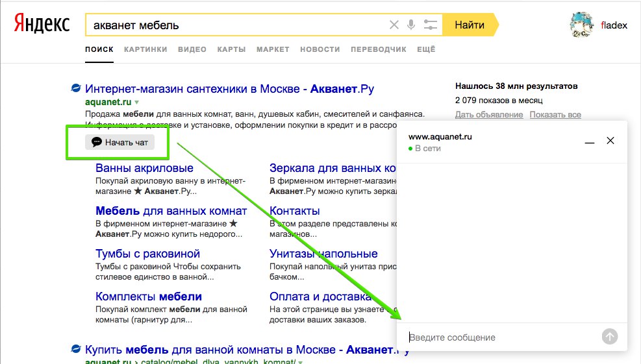The image size is (641, 364).
Task: Open the Ещё more-services menu
Action: pyautogui.click(x=426, y=49)
